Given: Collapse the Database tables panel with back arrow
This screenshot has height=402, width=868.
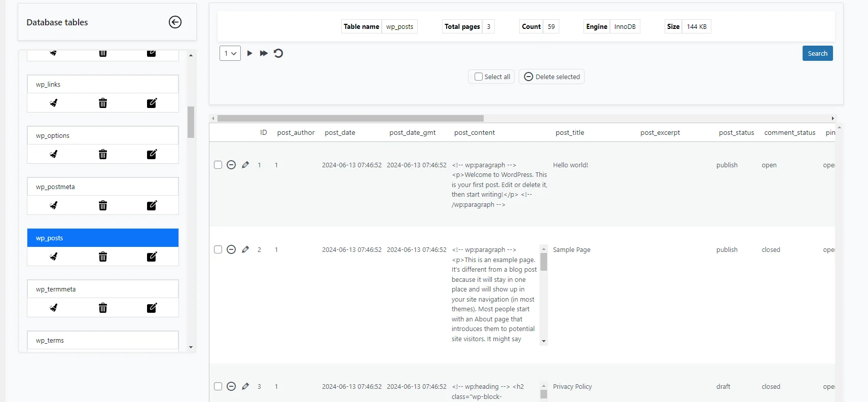Looking at the screenshot, I should [175, 22].
